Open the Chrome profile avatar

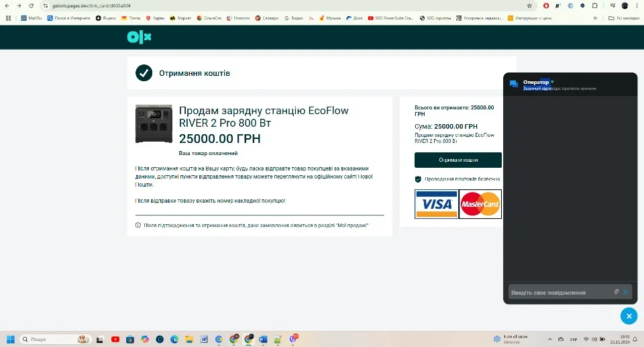pos(625,6)
